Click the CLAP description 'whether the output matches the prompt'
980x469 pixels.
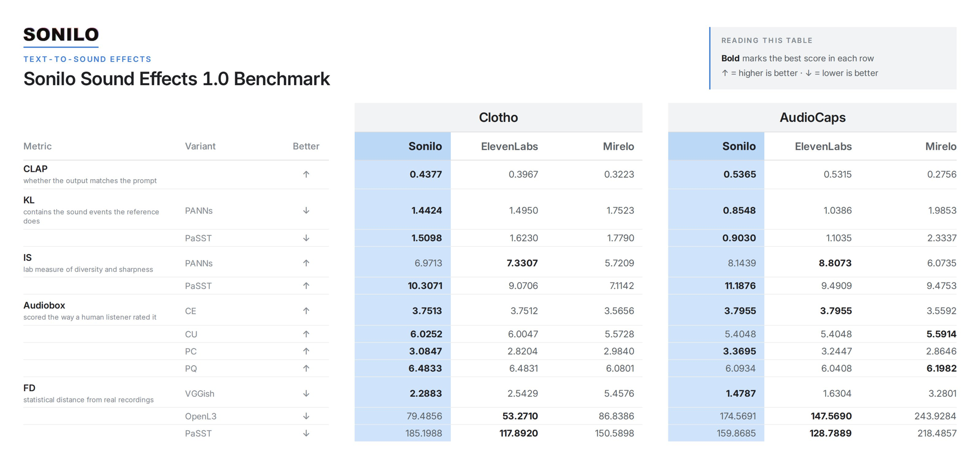tap(90, 181)
